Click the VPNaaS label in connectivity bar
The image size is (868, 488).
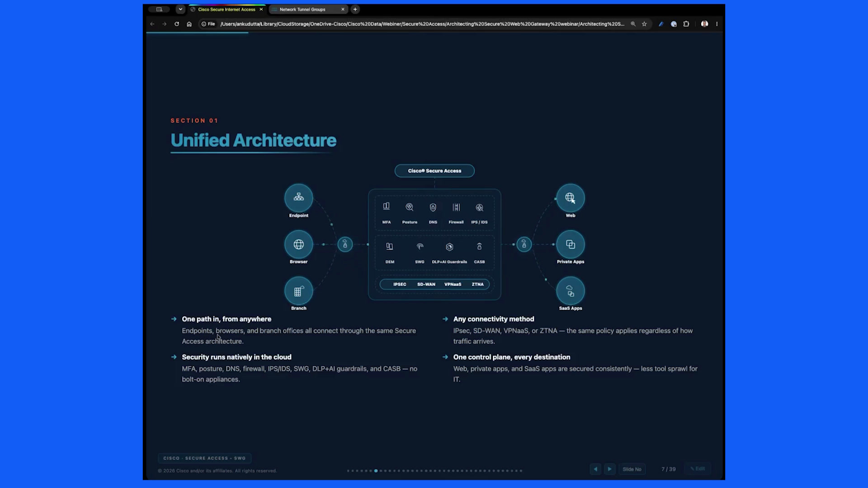453,284
